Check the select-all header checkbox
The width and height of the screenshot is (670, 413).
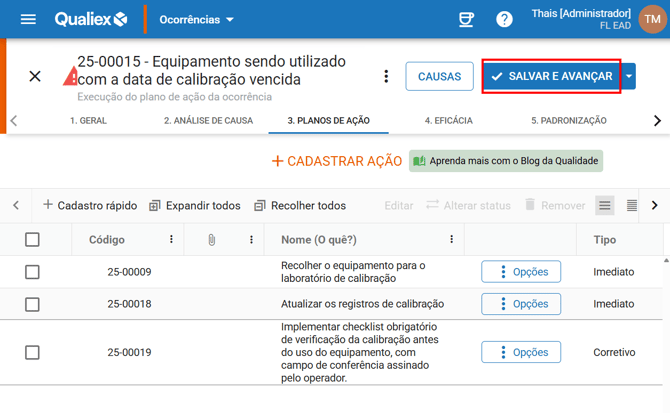pos(32,240)
